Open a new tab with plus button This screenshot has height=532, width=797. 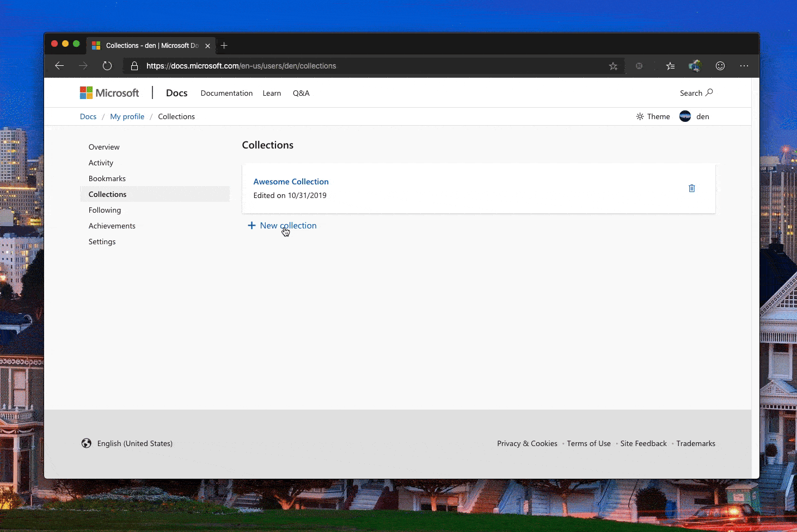224,46
